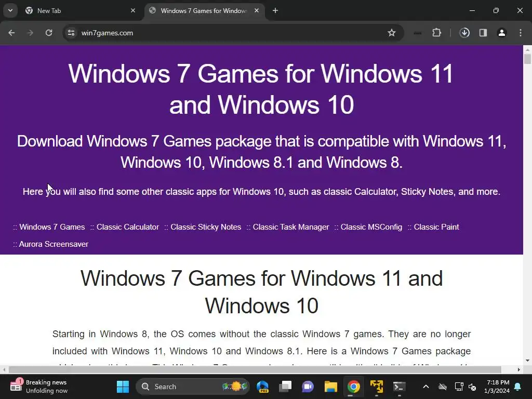This screenshot has height=399, width=532.
Task: Close the Windows 7 Games tab
Action: (x=257, y=10)
